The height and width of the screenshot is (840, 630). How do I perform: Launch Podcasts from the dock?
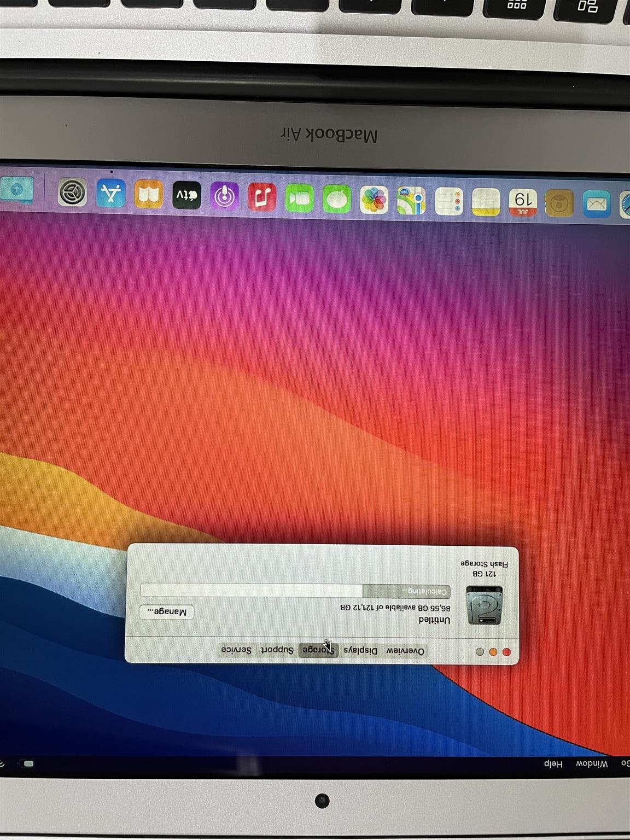[x=224, y=196]
